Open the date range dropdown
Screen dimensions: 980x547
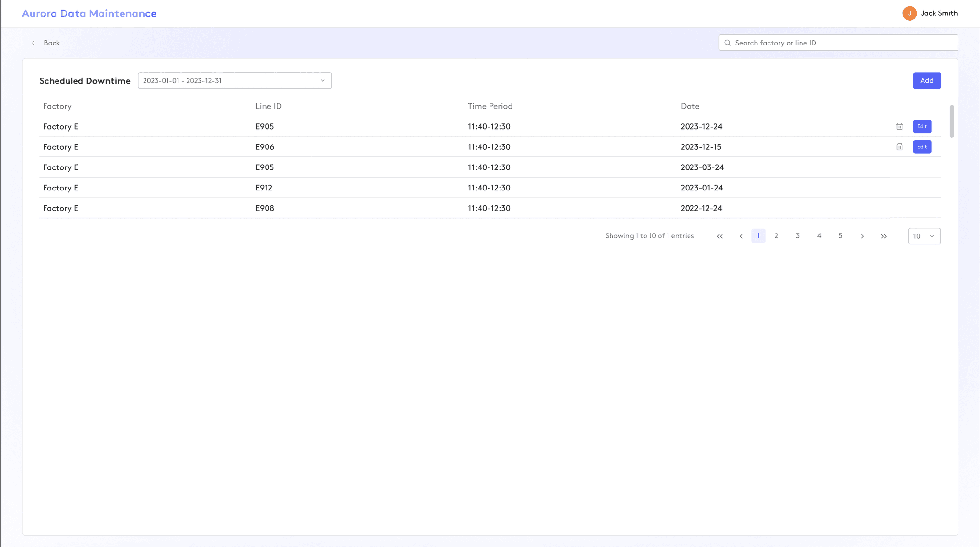point(234,81)
